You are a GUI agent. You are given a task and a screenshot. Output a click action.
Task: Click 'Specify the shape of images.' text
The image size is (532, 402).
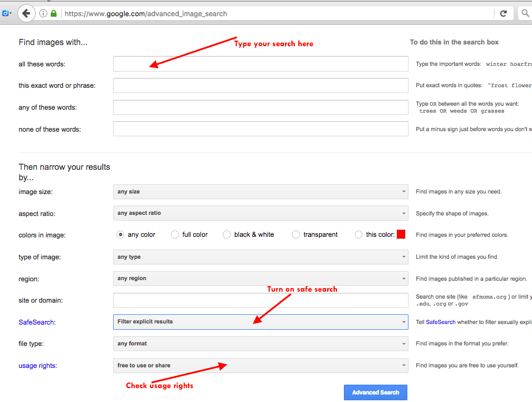(452, 214)
